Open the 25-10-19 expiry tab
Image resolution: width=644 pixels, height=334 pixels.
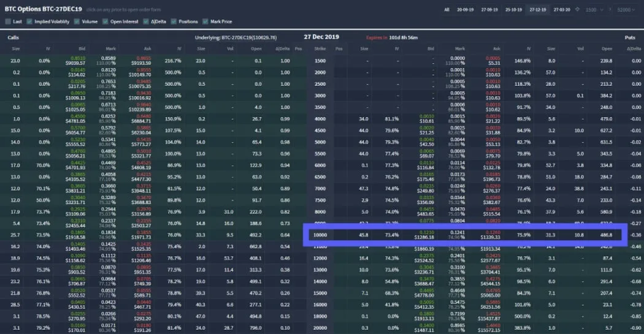pos(514,9)
